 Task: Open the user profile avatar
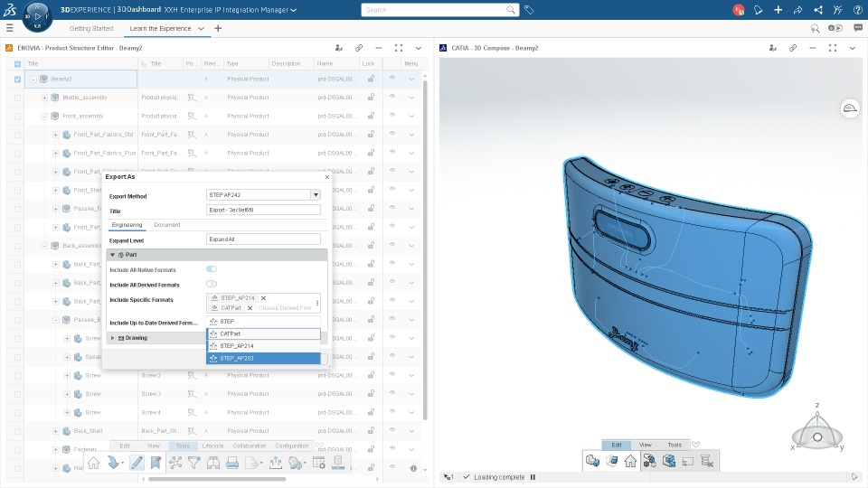point(739,10)
